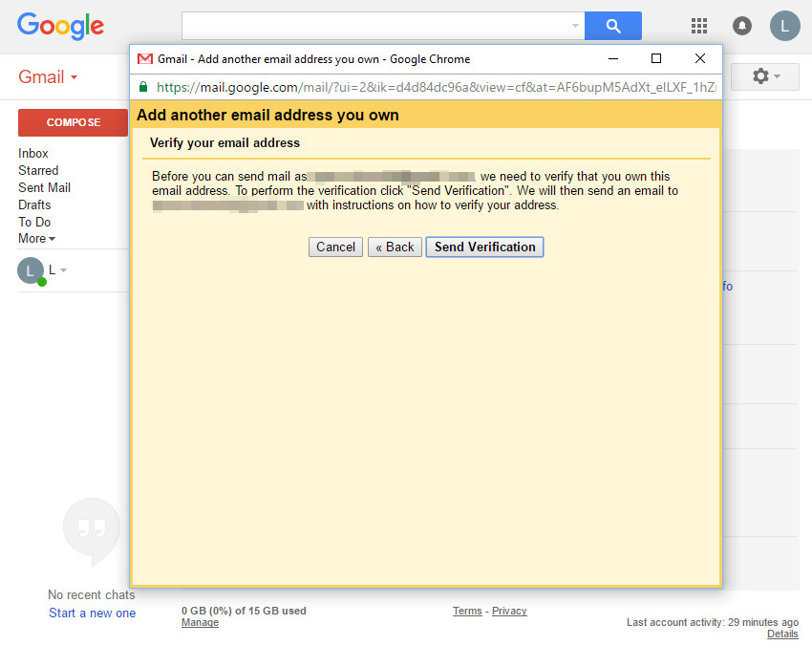Open the Drafts folder
The image size is (812, 667).
[x=34, y=204]
